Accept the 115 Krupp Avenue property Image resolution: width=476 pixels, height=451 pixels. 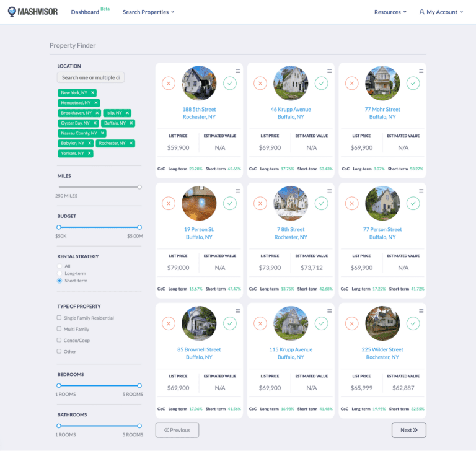coord(321,323)
